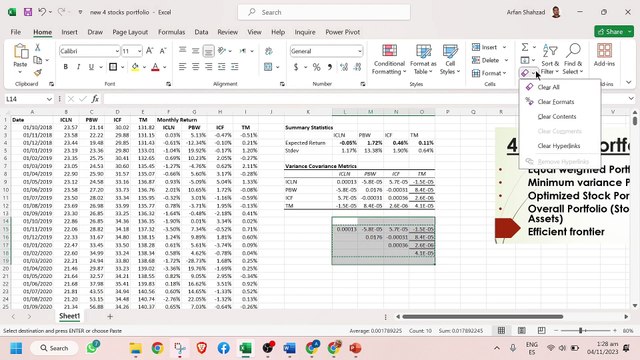Apply Percent Style format
This screenshot has width=640, height=360.
[x=316, y=67]
